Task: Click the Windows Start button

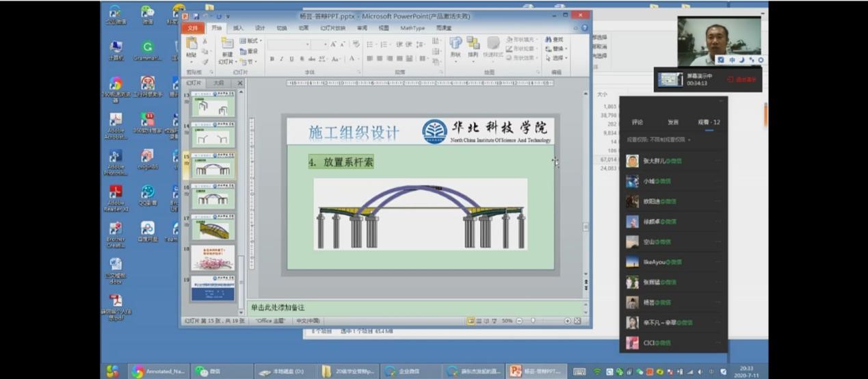Action: (113, 371)
